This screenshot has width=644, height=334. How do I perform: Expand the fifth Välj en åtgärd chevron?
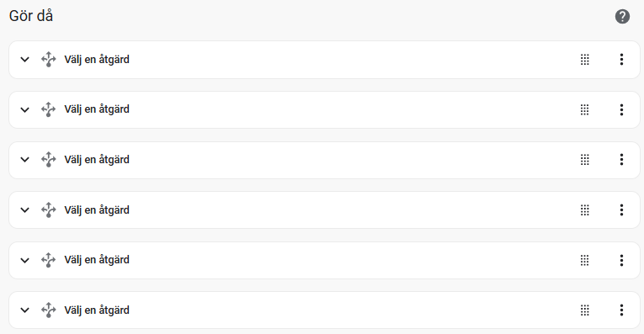pyautogui.click(x=25, y=260)
